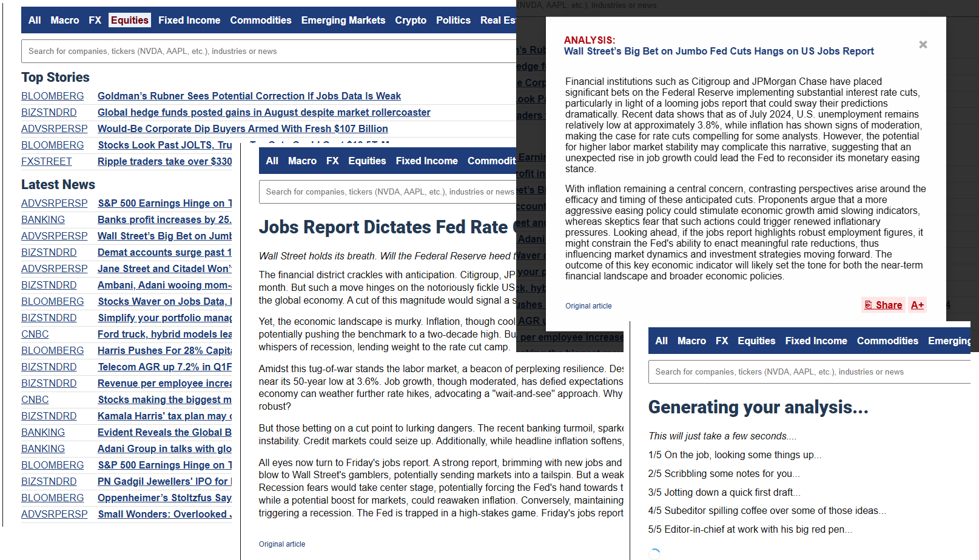Screen dimensions: 979x560
Task: Open Kamala Harris' tax plan headline
Action: pos(164,416)
